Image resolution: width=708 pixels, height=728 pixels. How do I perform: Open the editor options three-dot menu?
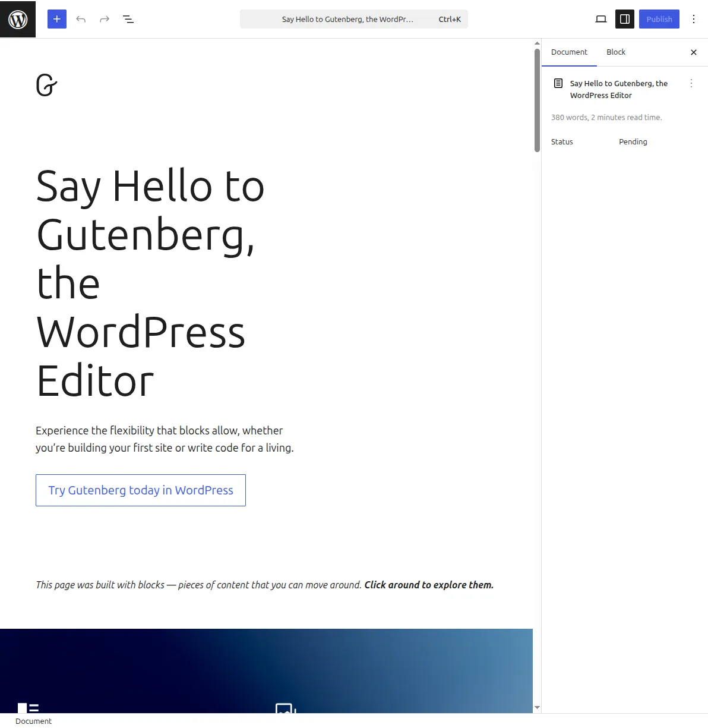(x=694, y=18)
